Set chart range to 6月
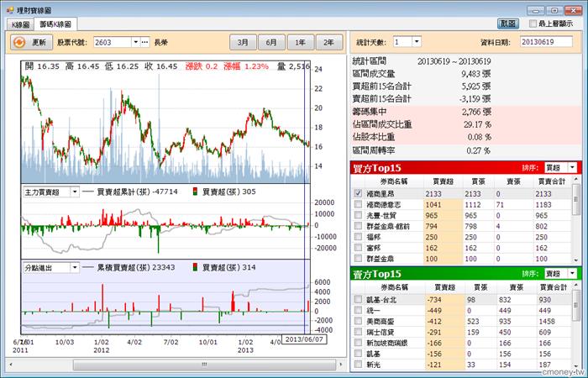The height and width of the screenshot is (378, 588). point(270,41)
